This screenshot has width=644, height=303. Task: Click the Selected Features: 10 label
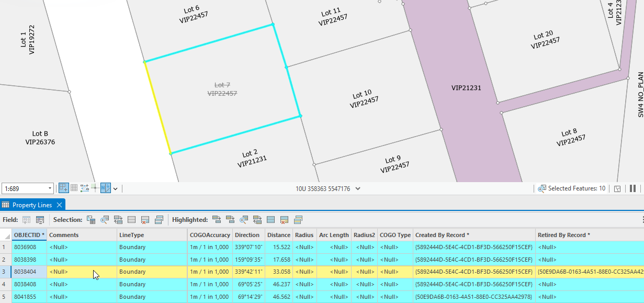click(x=577, y=188)
